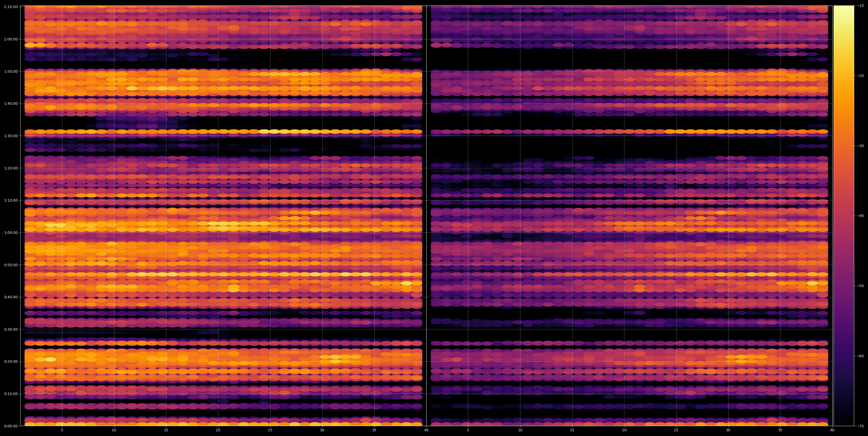Click the 2:00:00 time axis label

click(11, 39)
